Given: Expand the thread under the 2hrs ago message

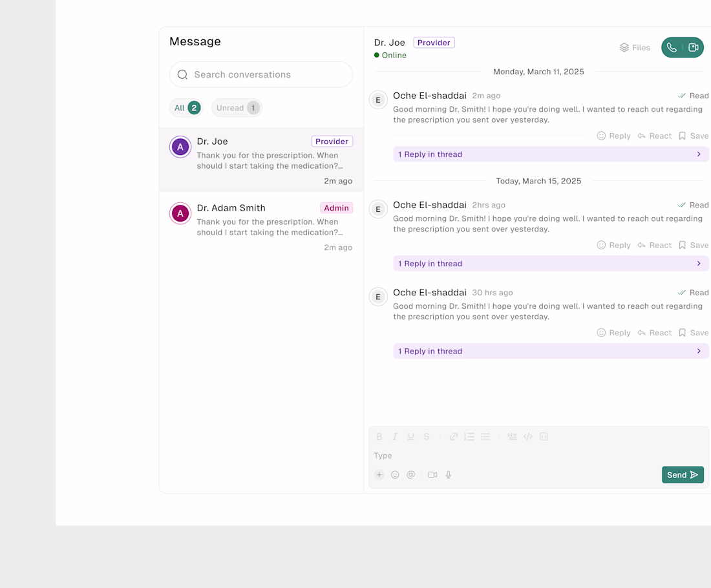Looking at the screenshot, I should click(x=551, y=264).
